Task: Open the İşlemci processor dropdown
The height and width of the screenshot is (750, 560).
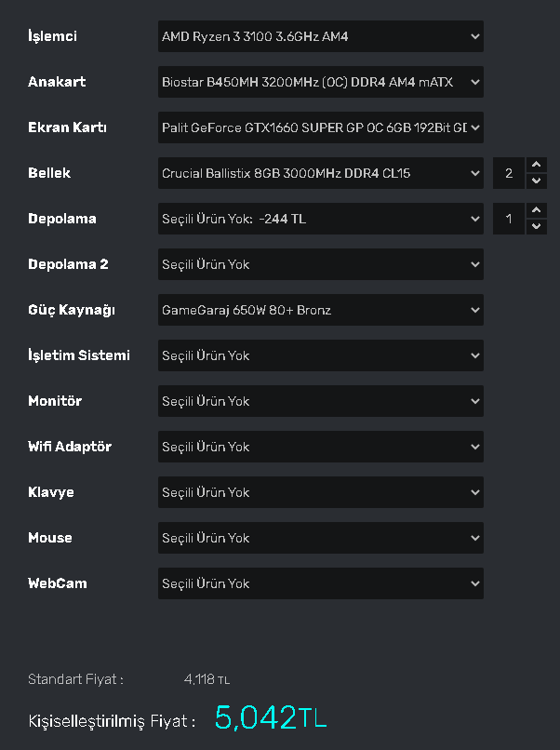Action: click(x=320, y=36)
